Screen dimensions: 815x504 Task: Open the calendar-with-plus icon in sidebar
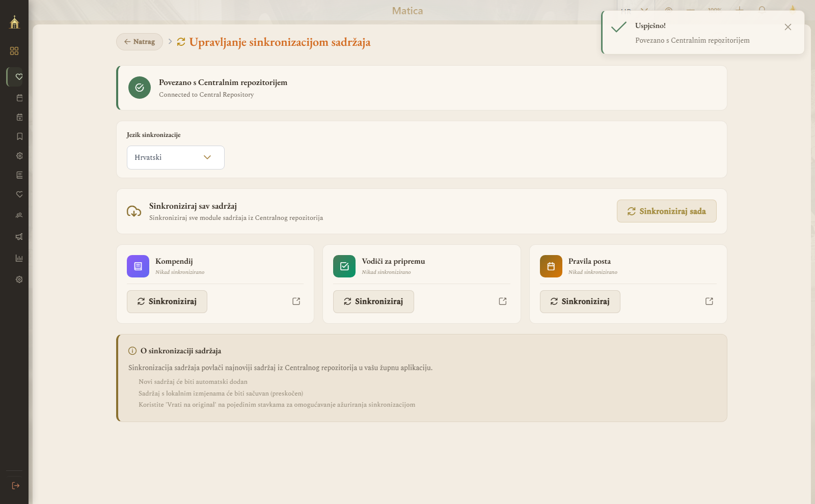coord(19,117)
